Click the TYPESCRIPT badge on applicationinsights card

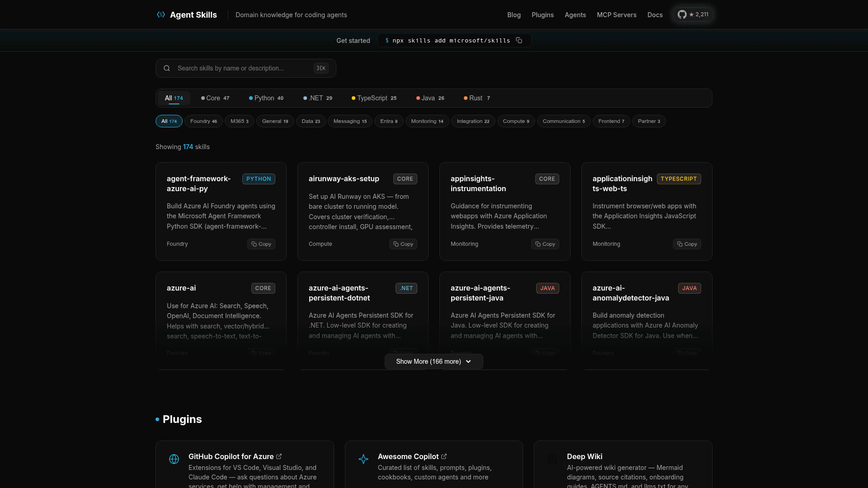679,179
